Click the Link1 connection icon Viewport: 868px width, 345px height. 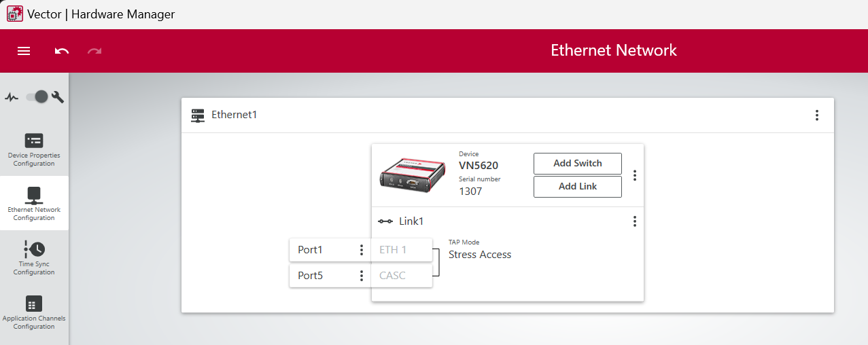[x=385, y=221]
